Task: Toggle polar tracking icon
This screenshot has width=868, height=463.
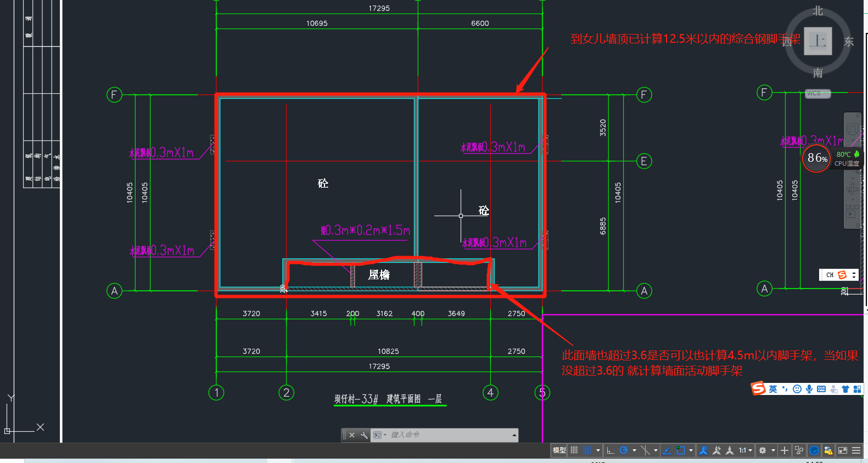Action: pos(624,450)
